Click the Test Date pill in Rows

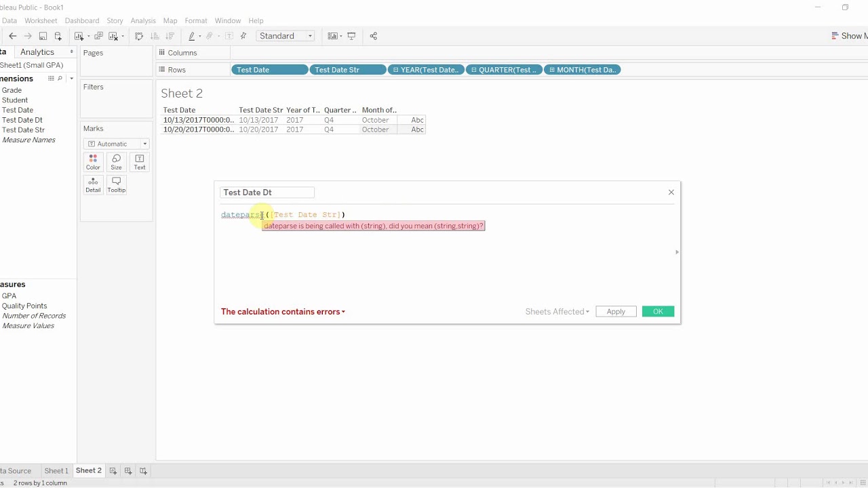click(x=269, y=70)
